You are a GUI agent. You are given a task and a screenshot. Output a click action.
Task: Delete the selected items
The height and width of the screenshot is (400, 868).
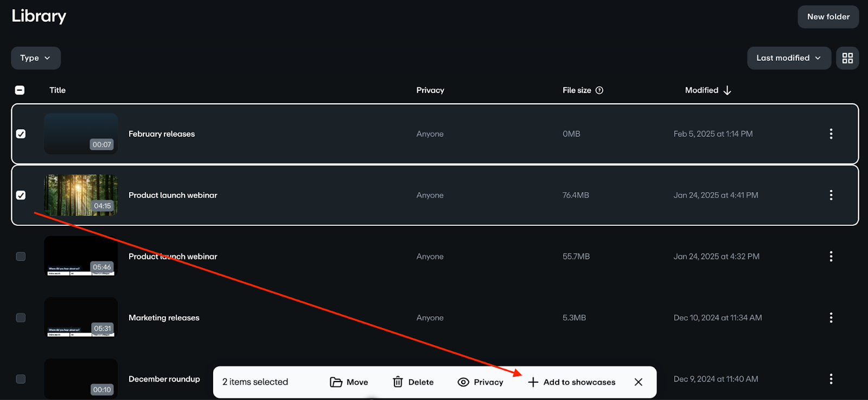coord(413,382)
